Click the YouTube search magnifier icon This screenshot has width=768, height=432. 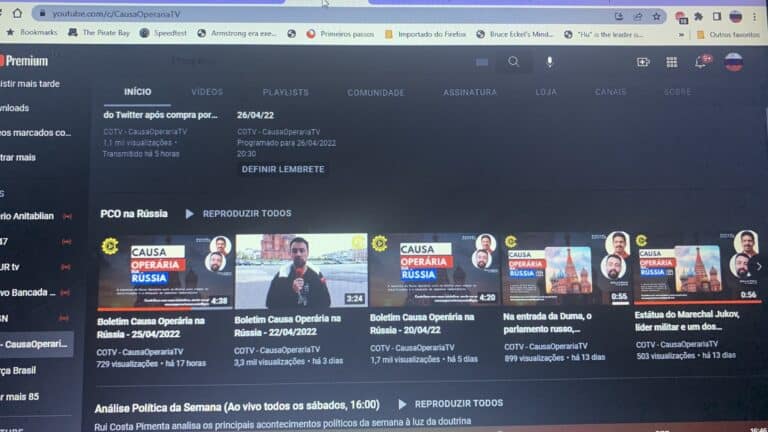coord(513,62)
